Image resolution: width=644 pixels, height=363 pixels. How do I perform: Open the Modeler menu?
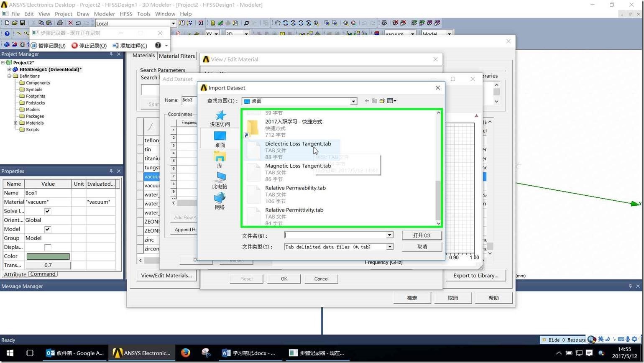point(104,14)
